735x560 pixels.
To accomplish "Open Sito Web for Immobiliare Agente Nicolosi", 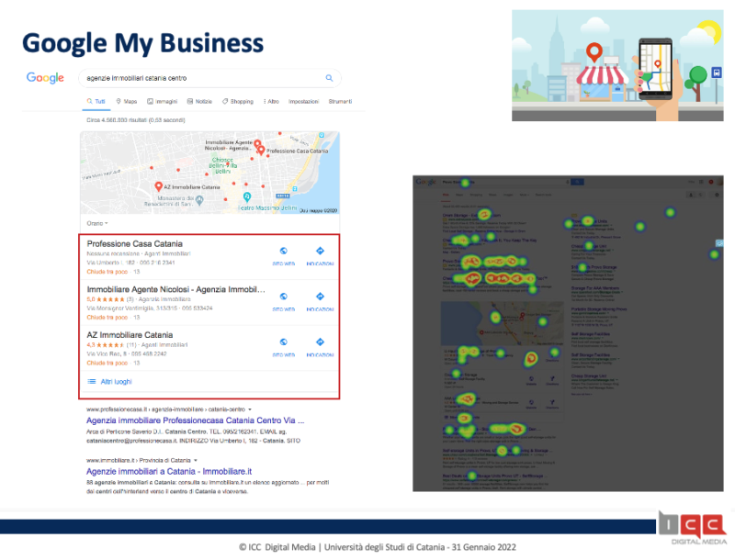I will [284, 301].
